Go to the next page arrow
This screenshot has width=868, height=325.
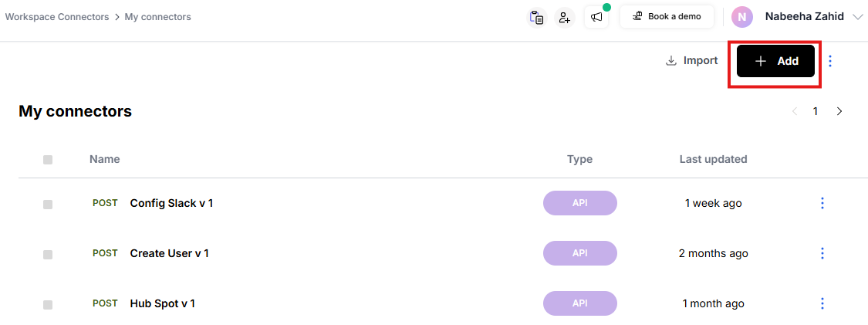tap(839, 111)
